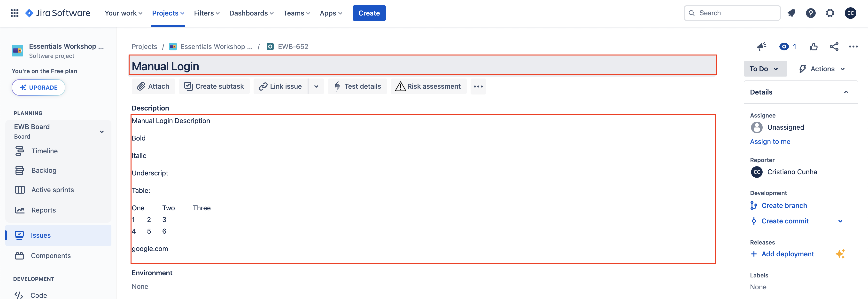Open the Dashboards menu
Viewport: 868px width, 299px height.
[x=251, y=13]
